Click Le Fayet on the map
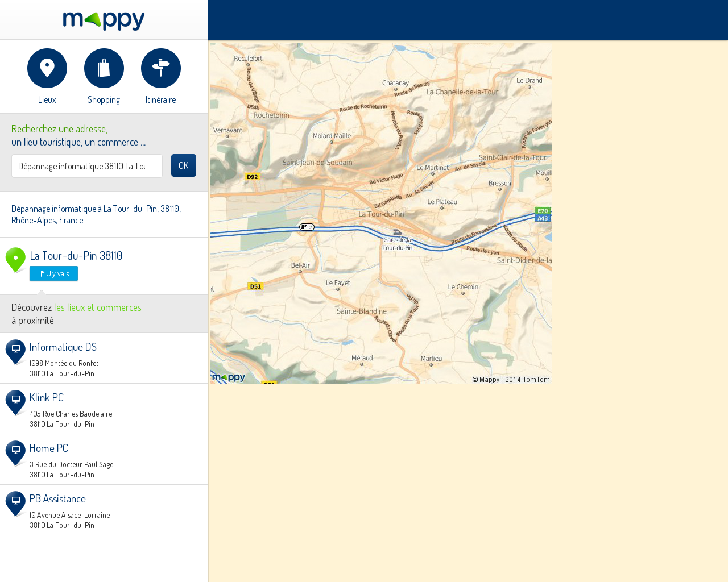Image resolution: width=728 pixels, height=582 pixels. click(x=338, y=283)
